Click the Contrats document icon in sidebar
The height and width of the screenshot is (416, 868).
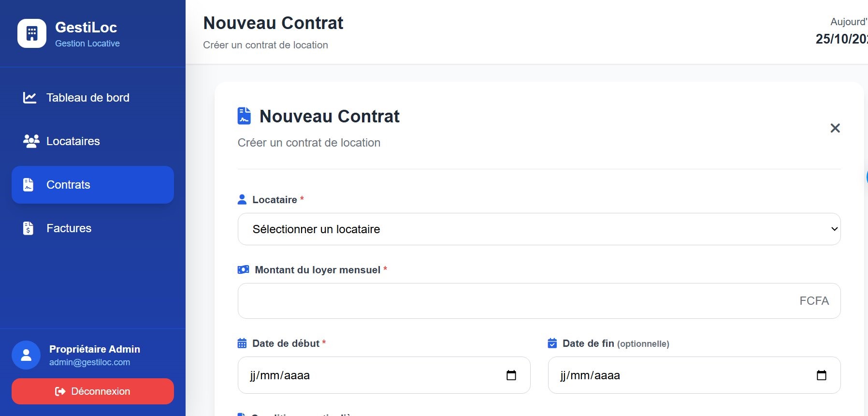point(29,185)
